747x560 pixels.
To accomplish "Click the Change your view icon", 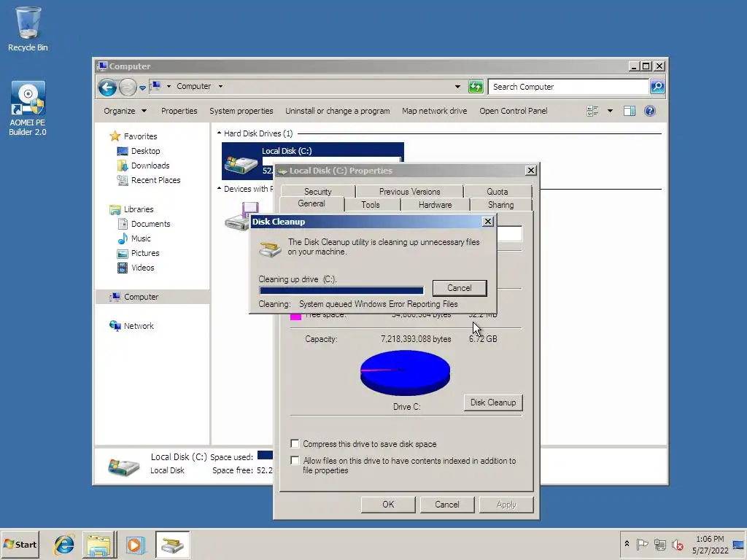I will (x=592, y=111).
